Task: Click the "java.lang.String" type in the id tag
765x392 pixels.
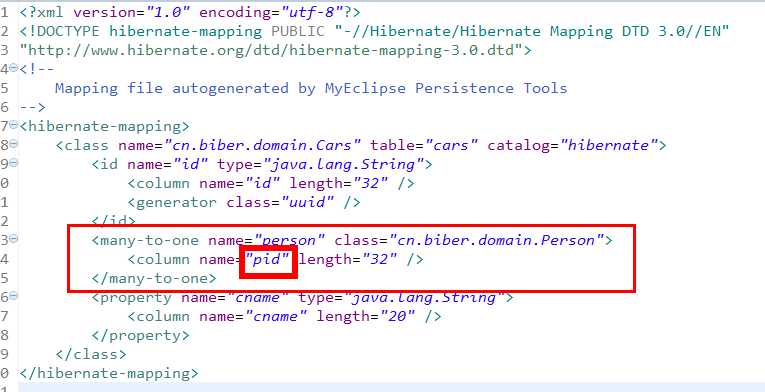Action: [x=343, y=165]
